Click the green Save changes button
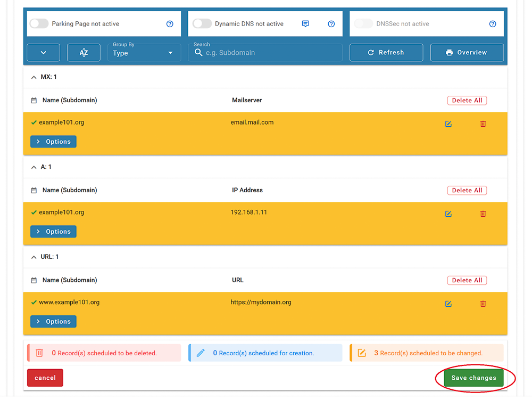 473,378
